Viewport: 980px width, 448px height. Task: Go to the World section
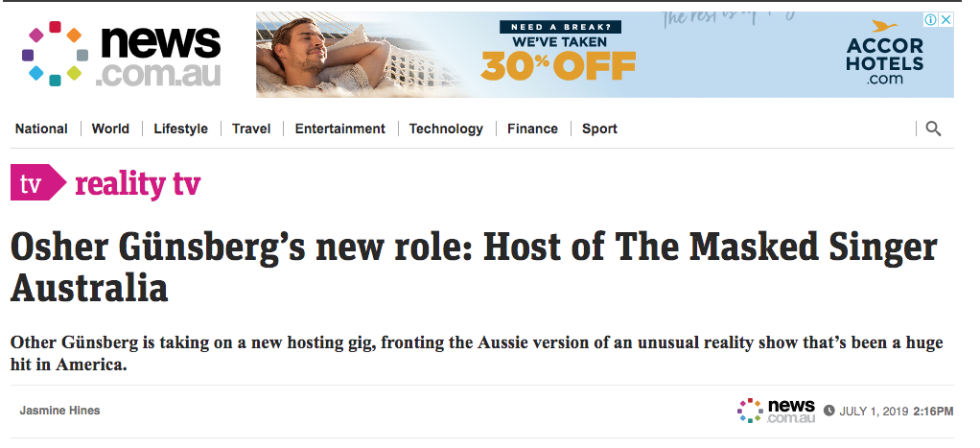click(110, 129)
